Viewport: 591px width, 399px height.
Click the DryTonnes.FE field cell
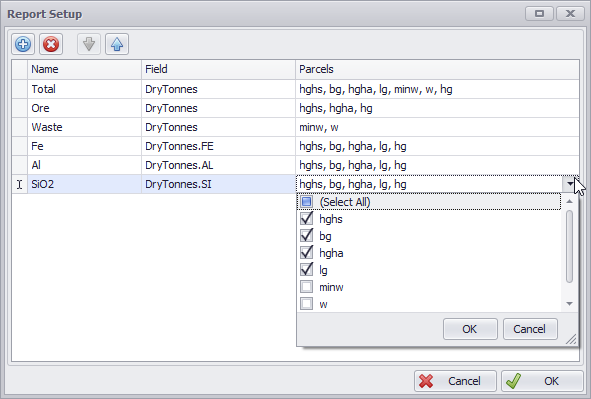218,146
